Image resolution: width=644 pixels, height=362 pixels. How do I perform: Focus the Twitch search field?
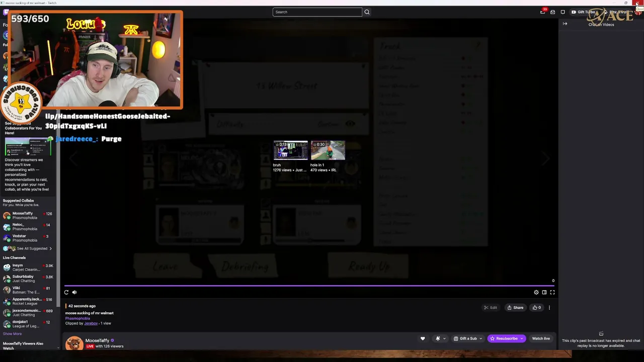pyautogui.click(x=317, y=12)
